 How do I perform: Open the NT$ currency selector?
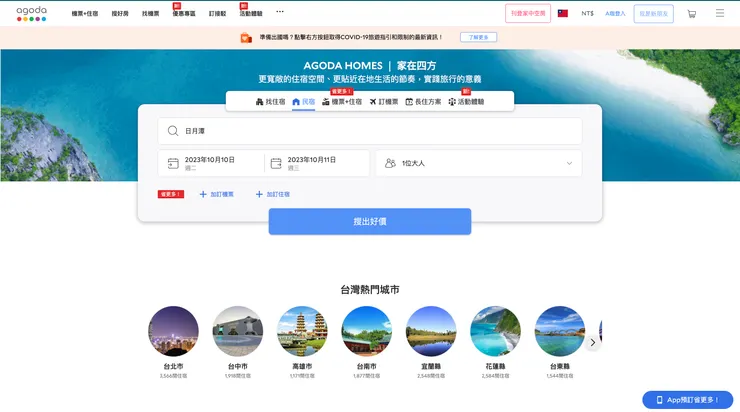[588, 13]
